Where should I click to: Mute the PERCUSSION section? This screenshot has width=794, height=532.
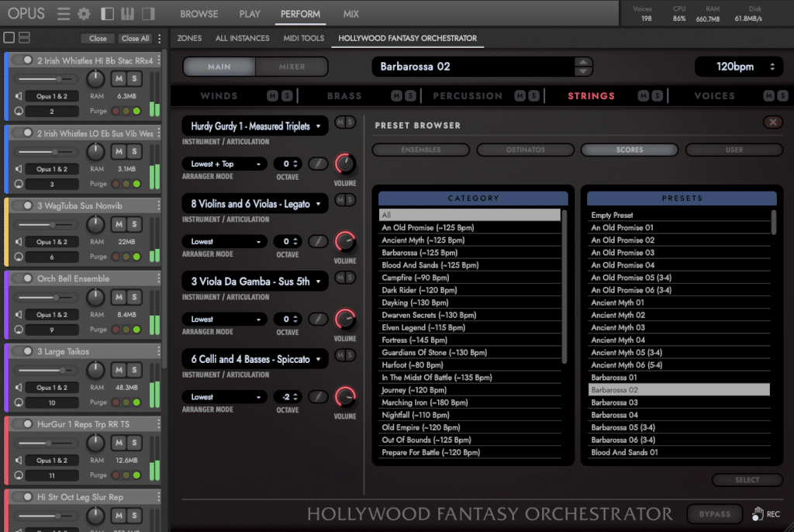tap(520, 95)
